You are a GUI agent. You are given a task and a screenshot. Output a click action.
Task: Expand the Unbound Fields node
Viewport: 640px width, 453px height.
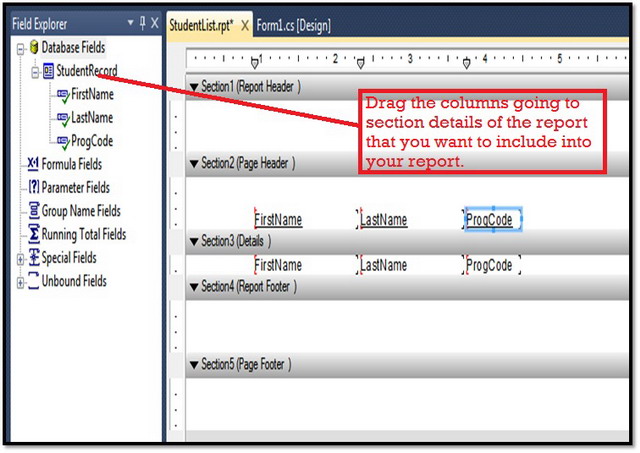pos(20,282)
